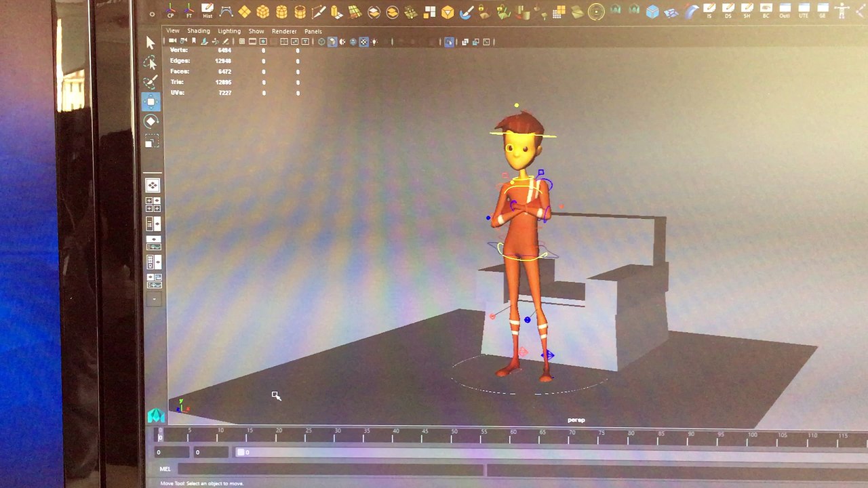Click the humanoid skeleton shelf icon
The width and height of the screenshot is (868, 488).
click(843, 10)
